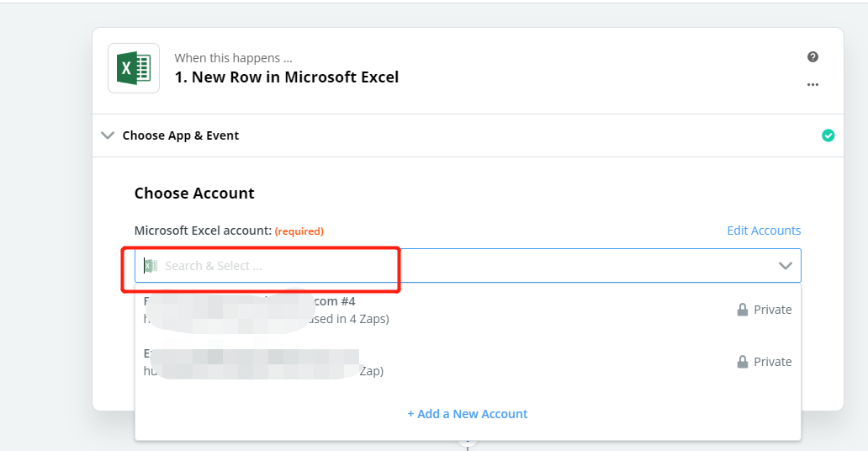Screen dimensions: 868x451
Task: Click the Microsoft Excel app icon
Action: pos(134,68)
